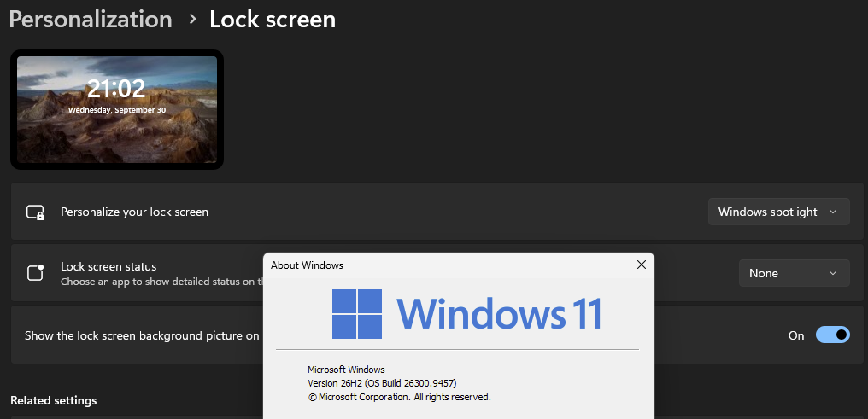Click the Version 26H2 build text
Screen dimensions: 868x419
382,383
